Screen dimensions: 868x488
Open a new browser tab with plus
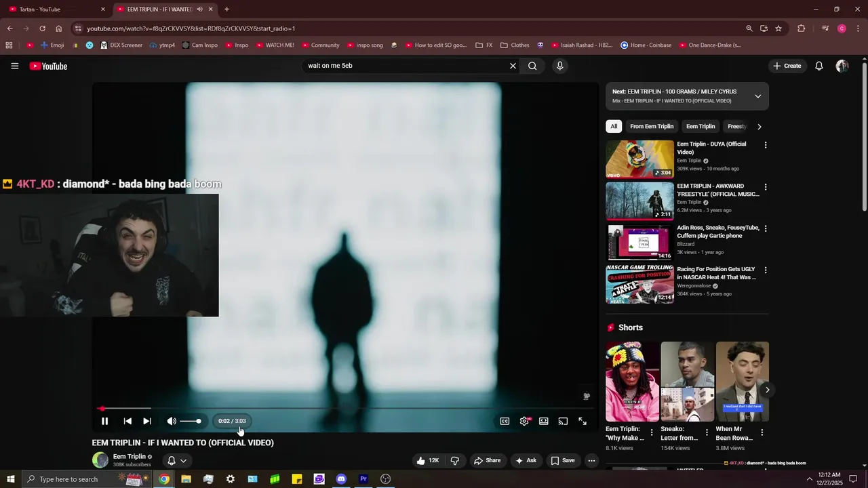point(226,9)
